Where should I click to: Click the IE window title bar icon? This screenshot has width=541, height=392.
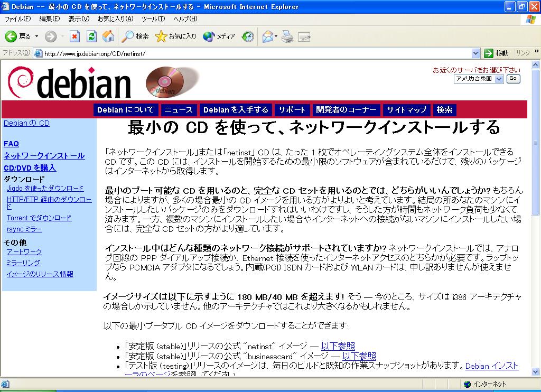tap(5, 6)
